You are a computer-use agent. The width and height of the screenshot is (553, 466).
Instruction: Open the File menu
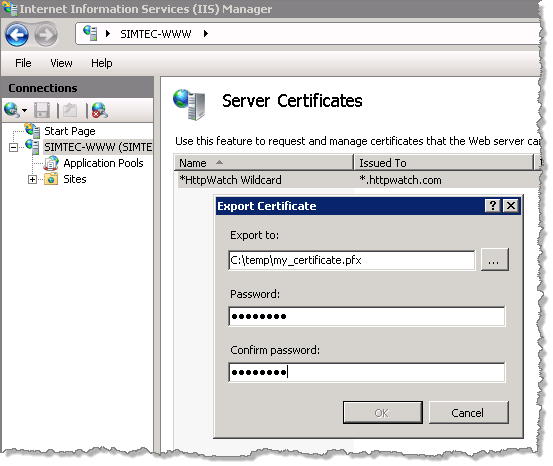point(23,63)
